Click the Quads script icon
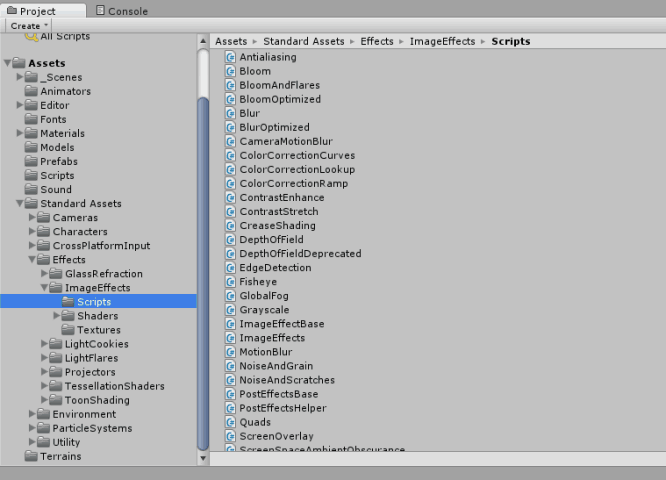This screenshot has width=666, height=480. tap(231, 422)
